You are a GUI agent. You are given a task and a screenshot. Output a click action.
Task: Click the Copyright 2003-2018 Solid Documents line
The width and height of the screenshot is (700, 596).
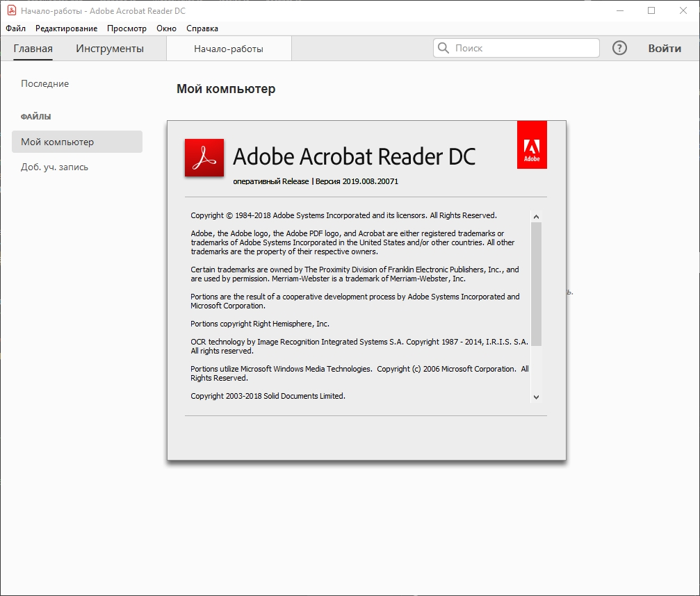[268, 396]
